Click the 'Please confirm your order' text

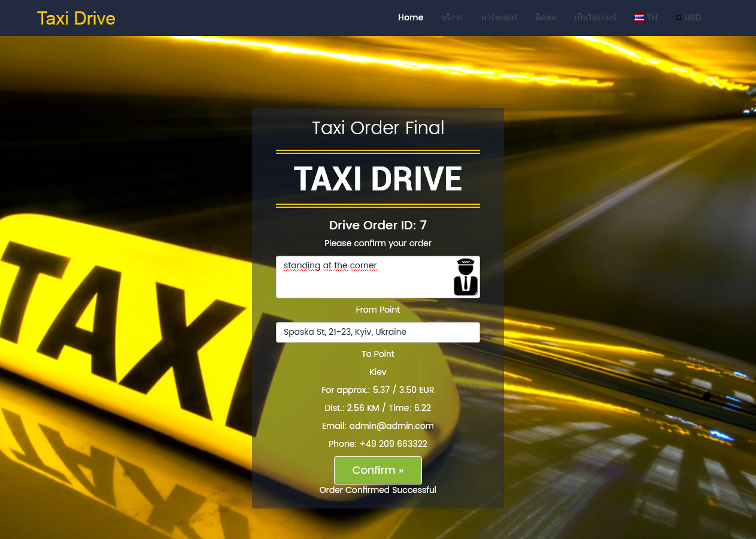[378, 243]
